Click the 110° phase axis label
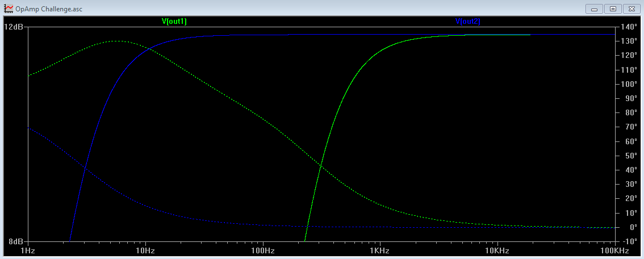The width and height of the screenshot is (644, 259). coord(629,70)
